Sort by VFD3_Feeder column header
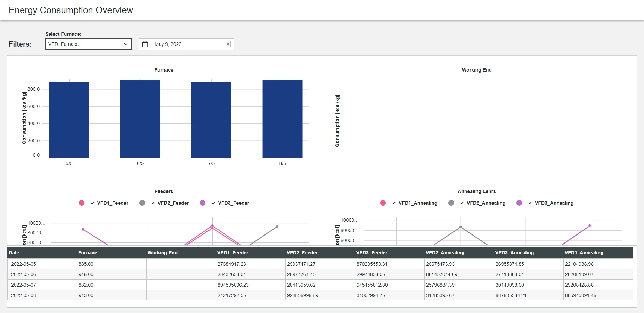 click(390, 253)
